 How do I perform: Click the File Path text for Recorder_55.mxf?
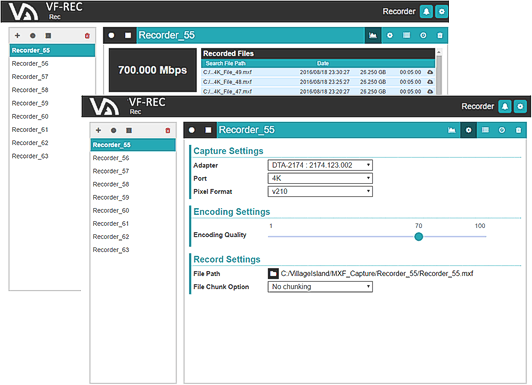pyautogui.click(x=377, y=274)
